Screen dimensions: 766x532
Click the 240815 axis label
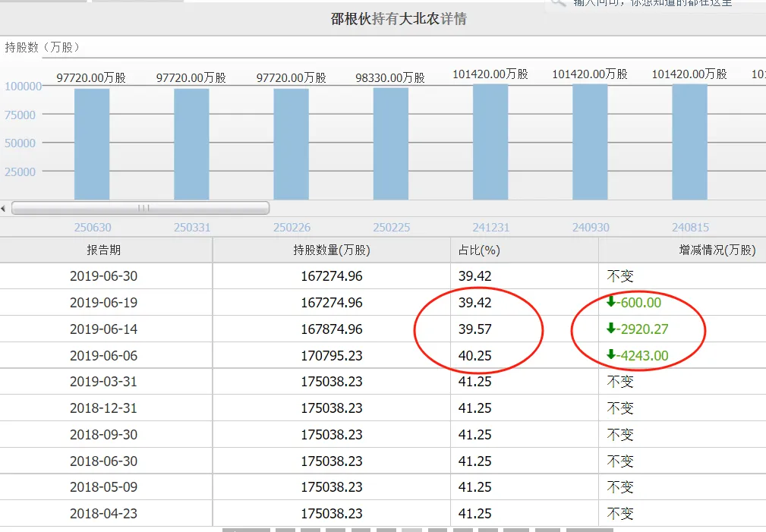pyautogui.click(x=690, y=227)
